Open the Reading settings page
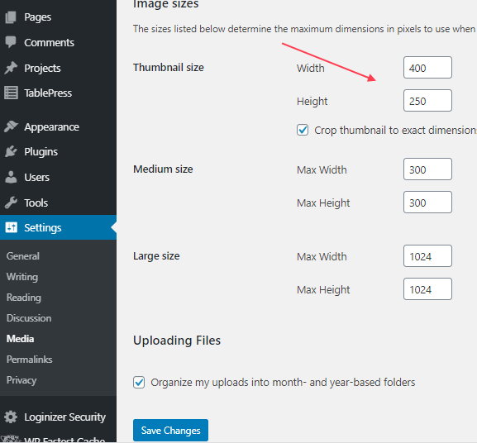This screenshot has width=477, height=448. (24, 298)
